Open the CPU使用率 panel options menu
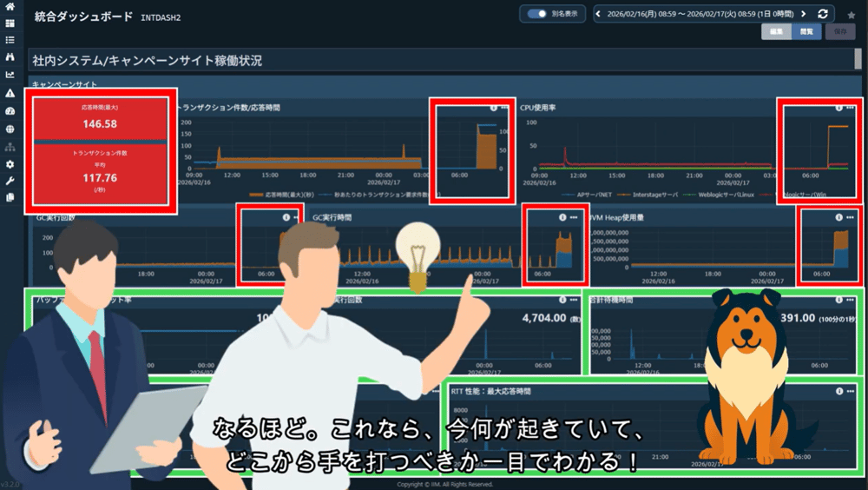868x490 pixels. pos(851,108)
